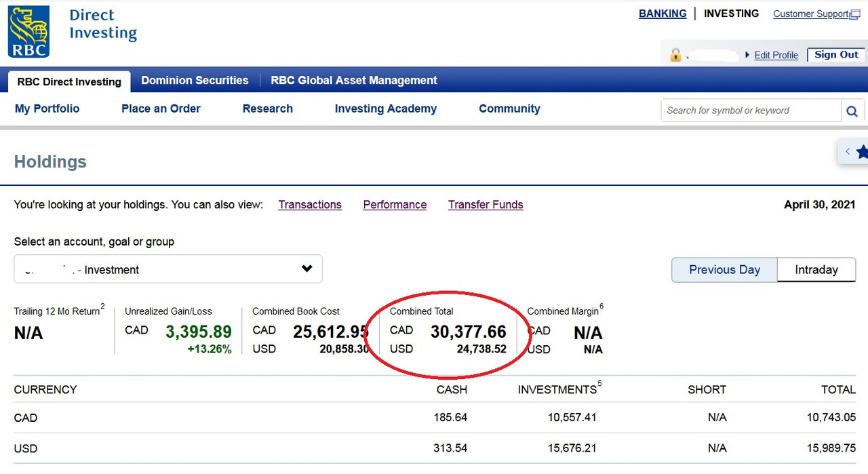Click the combined total CAD 30,377.66
The height and width of the screenshot is (474, 868).
pyautogui.click(x=469, y=332)
